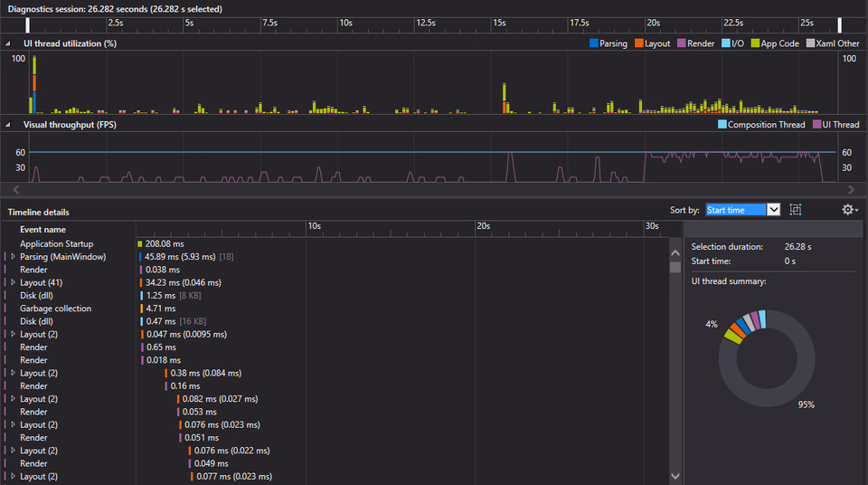This screenshot has width=868, height=485.
Task: Click the UI Thread legend swatch
Action: pyautogui.click(x=816, y=125)
